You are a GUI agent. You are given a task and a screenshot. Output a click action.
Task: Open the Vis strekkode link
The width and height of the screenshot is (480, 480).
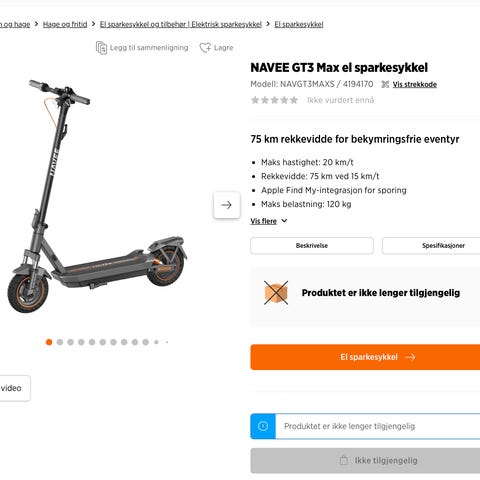(415, 84)
